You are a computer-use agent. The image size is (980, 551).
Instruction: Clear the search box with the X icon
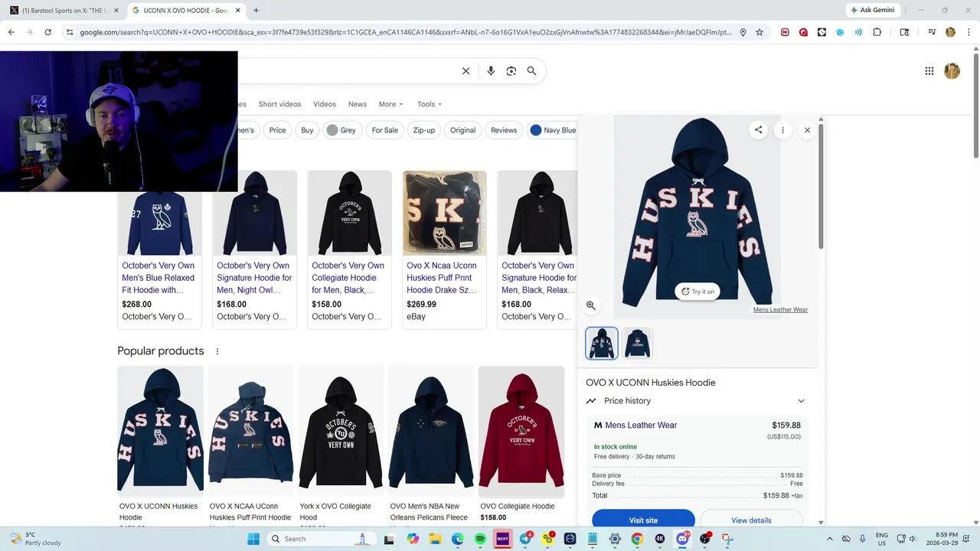pyautogui.click(x=465, y=71)
